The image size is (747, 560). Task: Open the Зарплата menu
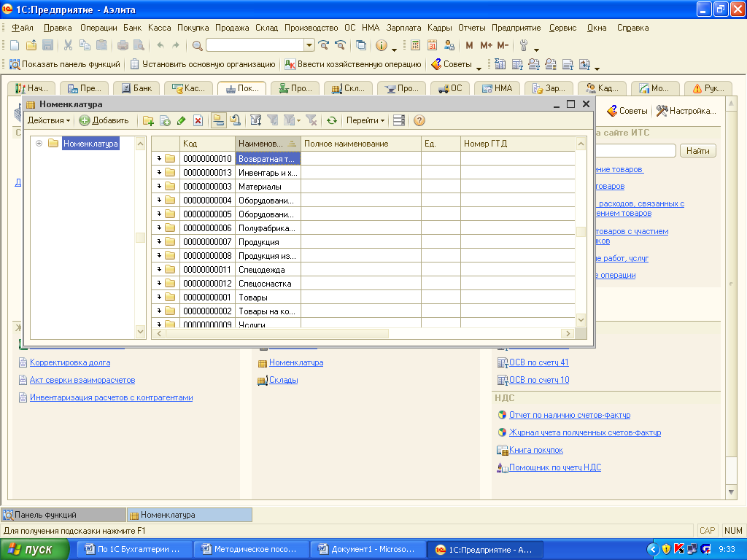pyautogui.click(x=403, y=28)
